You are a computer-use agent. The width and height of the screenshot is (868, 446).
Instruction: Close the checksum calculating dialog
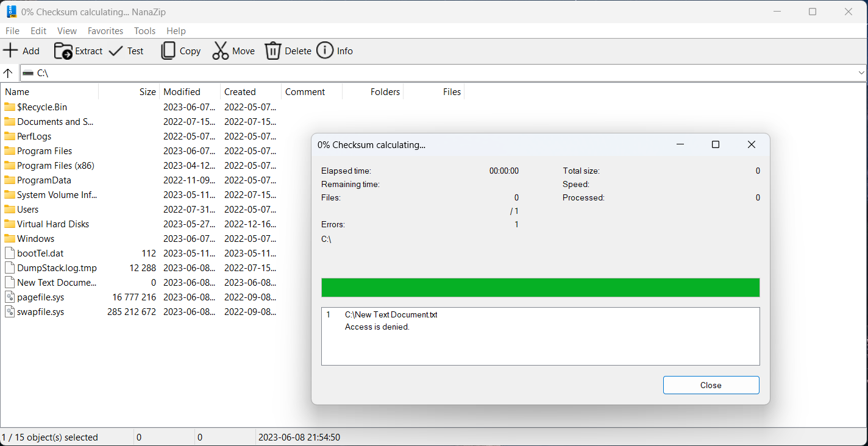711,385
